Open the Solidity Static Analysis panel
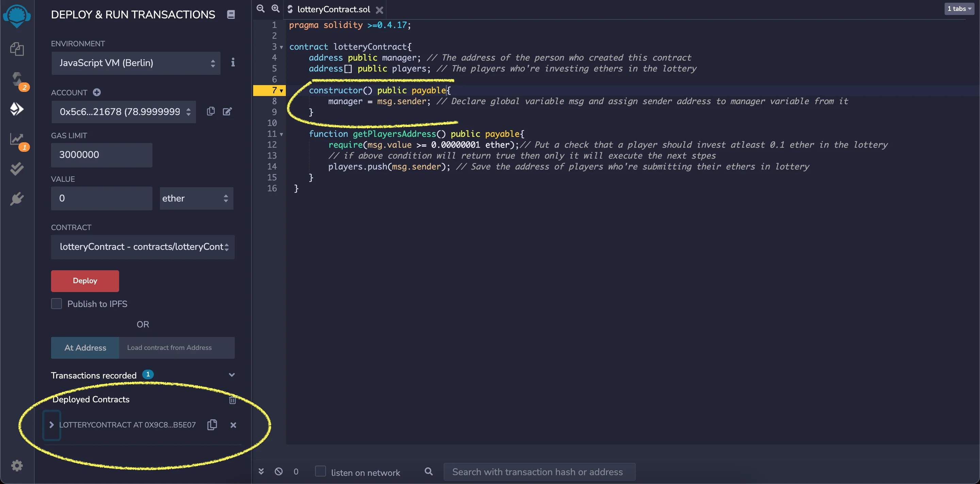The height and width of the screenshot is (484, 980). pos(17,139)
